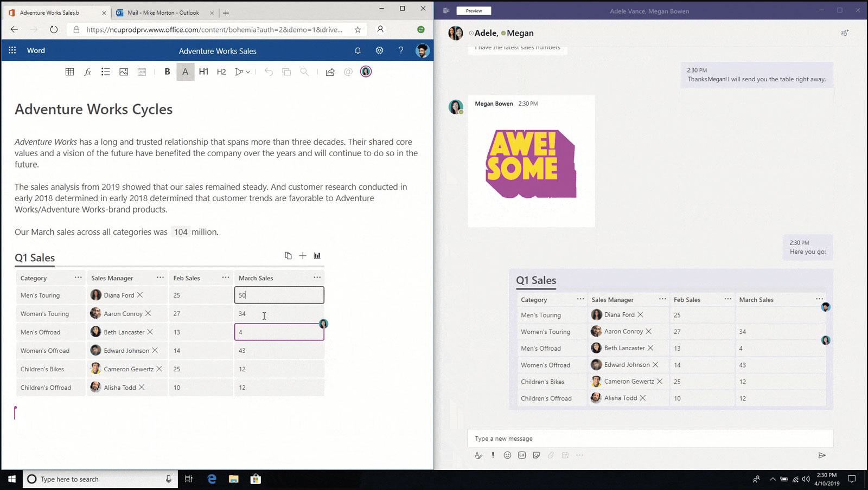Send the Teams message
The height and width of the screenshot is (490, 868).
tap(822, 455)
